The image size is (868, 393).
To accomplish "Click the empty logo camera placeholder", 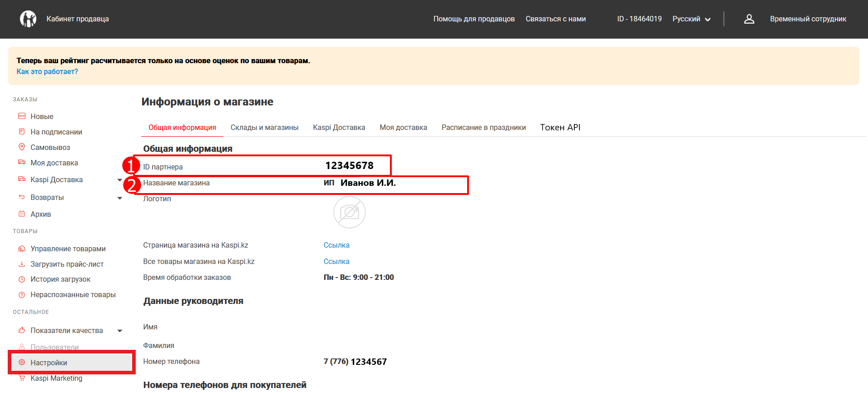I will 350,212.
